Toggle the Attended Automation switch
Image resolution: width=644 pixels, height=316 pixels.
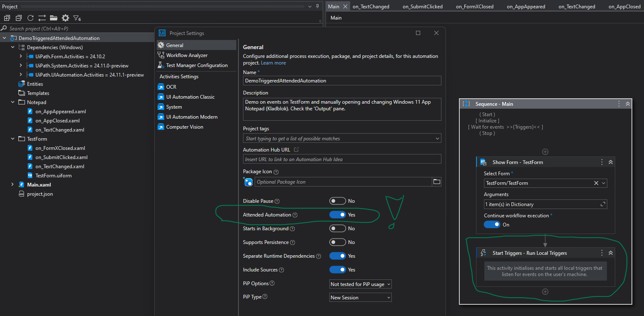pos(338,215)
